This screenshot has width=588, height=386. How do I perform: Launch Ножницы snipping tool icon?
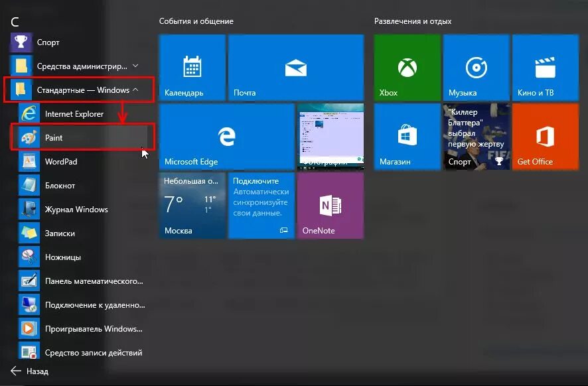(29, 257)
